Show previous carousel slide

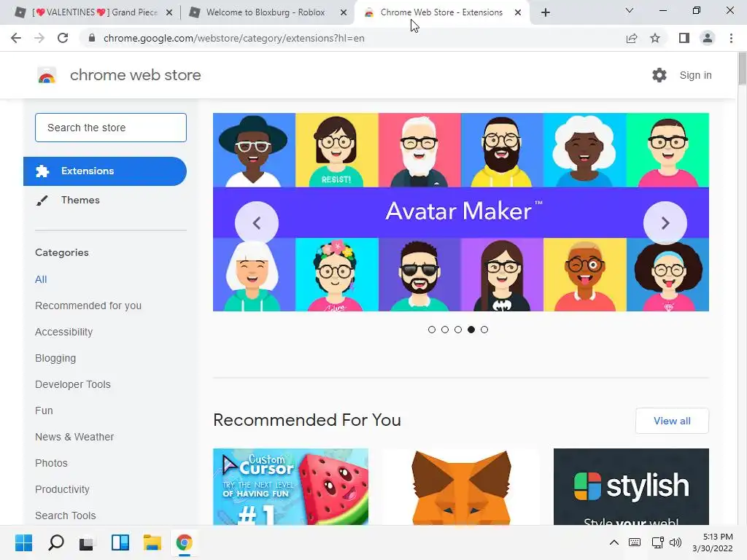(256, 223)
